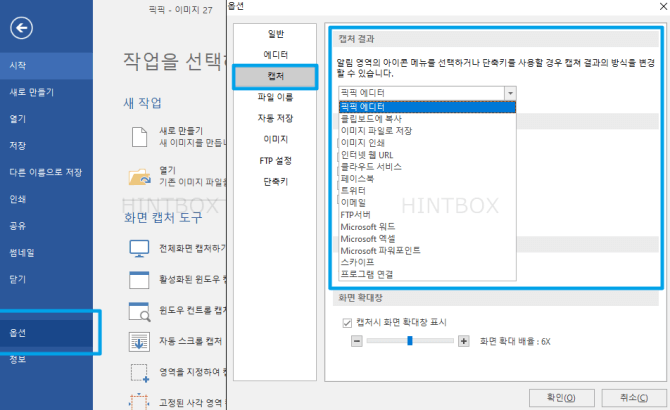Click the auto scroll capture icon

click(139, 342)
